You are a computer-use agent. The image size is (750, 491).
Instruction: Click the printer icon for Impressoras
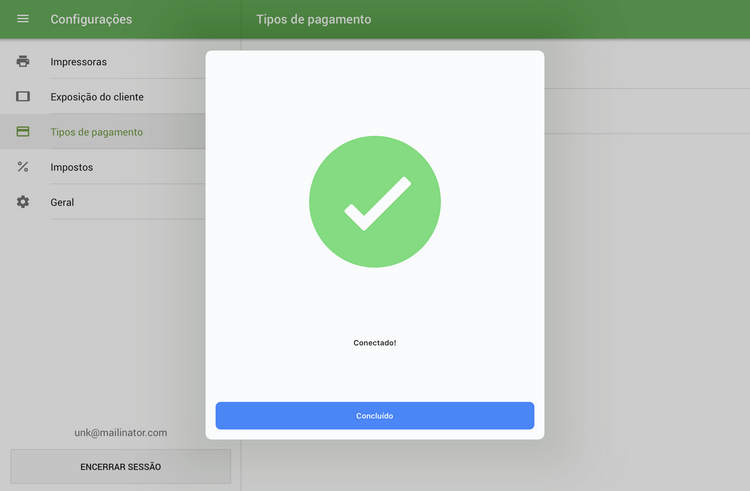(x=23, y=62)
